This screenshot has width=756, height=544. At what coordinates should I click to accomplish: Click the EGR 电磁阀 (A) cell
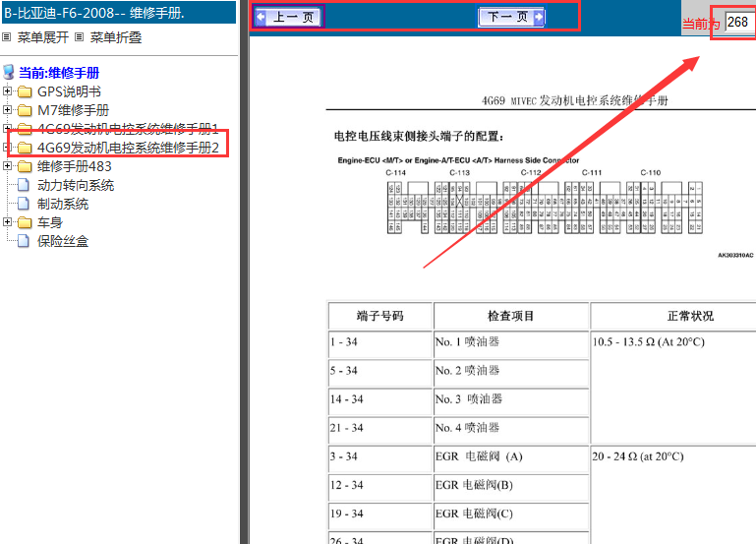511,459
